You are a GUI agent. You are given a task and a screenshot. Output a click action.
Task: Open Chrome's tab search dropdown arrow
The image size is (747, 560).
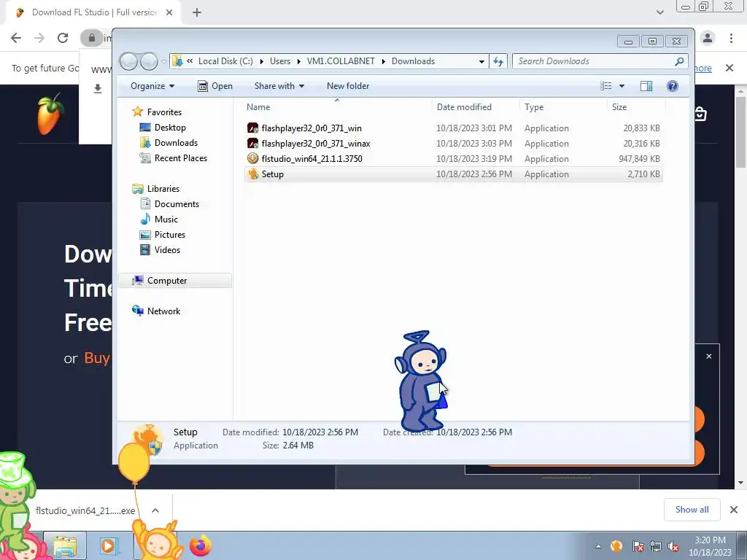(x=659, y=12)
